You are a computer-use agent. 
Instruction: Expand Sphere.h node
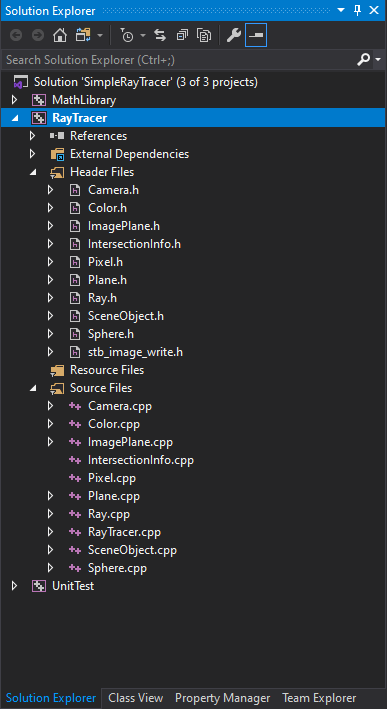(50, 334)
